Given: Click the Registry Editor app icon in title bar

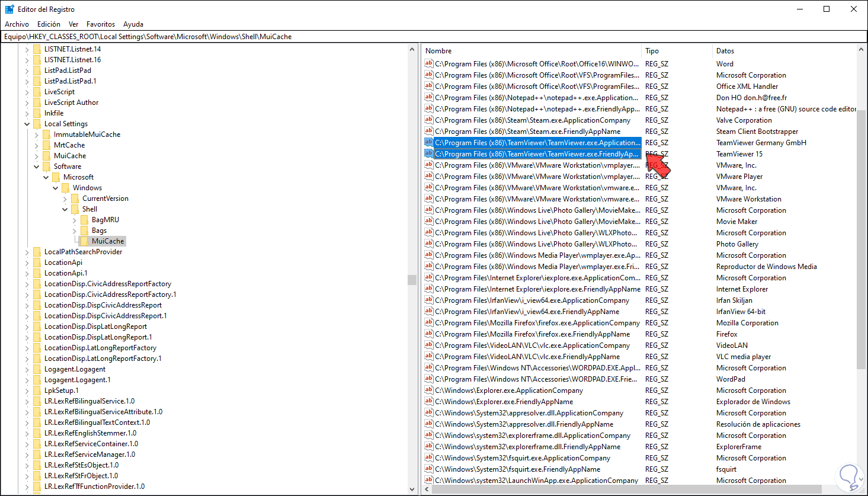Looking at the screenshot, I should [9, 9].
